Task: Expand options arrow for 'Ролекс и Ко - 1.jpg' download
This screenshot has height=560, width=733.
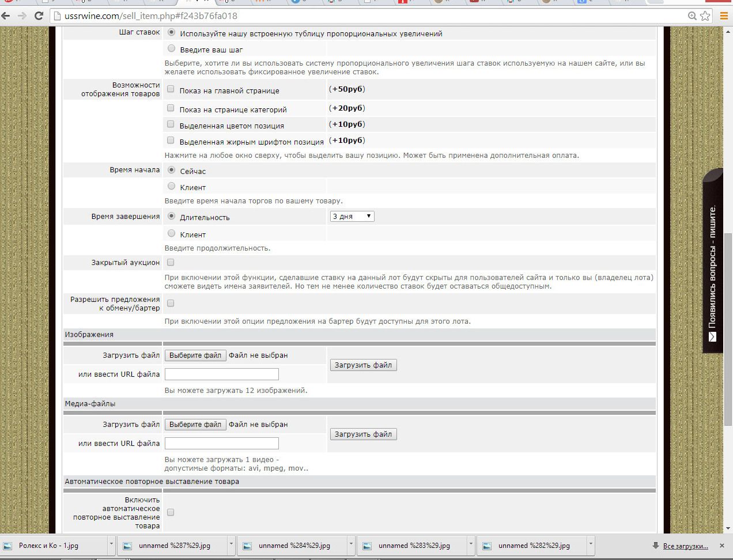Action: pos(111,545)
